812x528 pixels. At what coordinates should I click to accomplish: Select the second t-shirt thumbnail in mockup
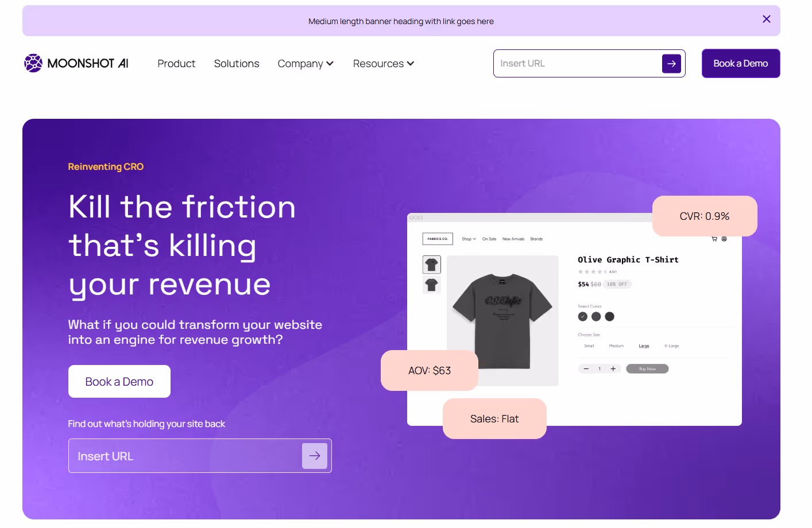tap(432, 285)
